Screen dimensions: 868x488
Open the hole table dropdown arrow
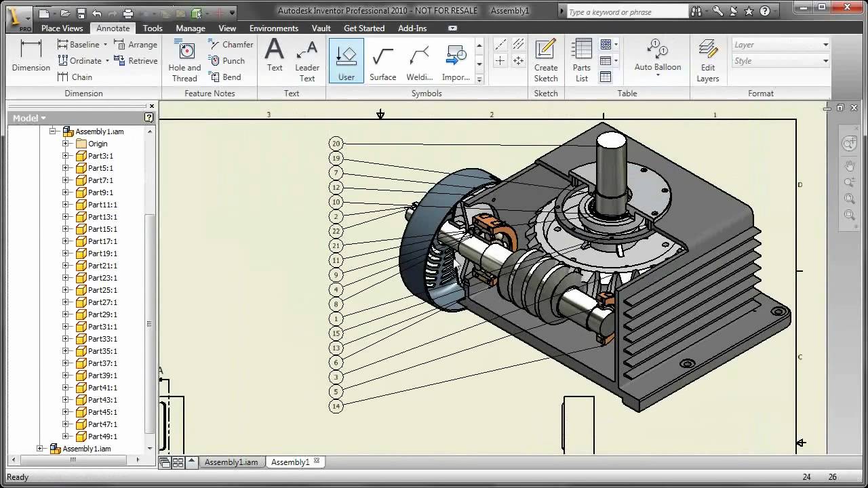click(x=616, y=45)
